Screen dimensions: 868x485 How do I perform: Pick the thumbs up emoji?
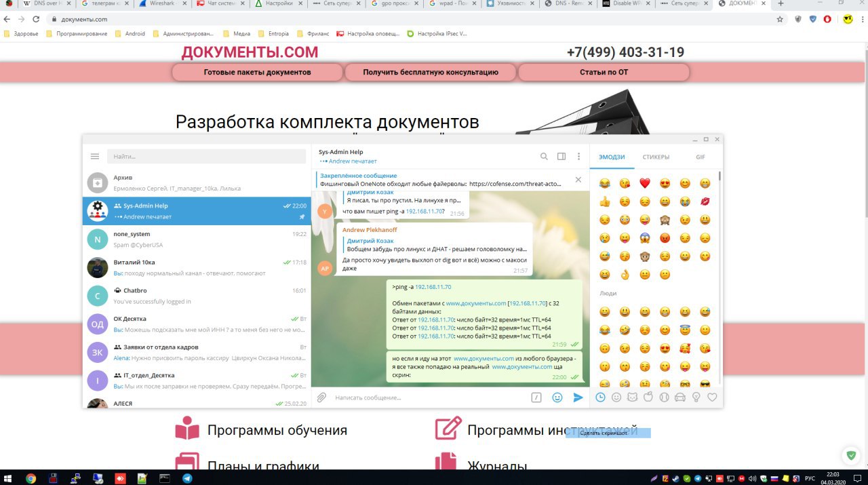point(605,201)
